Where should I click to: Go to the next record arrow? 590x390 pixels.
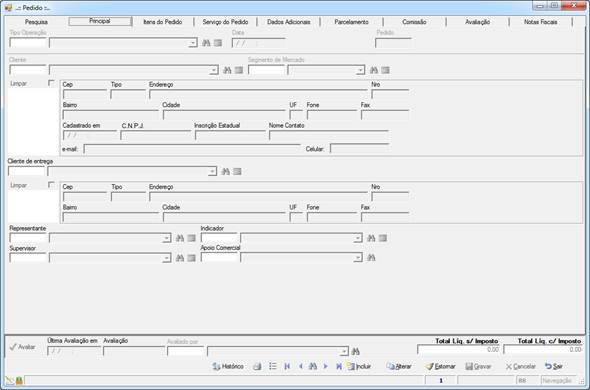(x=325, y=366)
